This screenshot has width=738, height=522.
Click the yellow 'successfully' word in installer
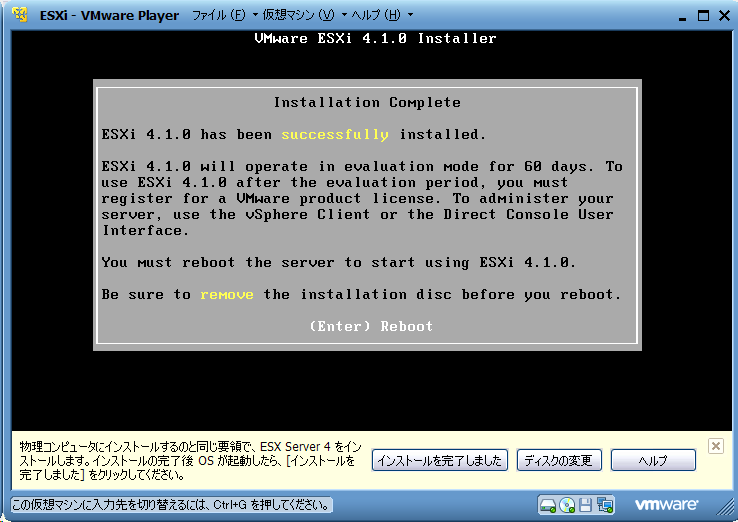335,135
